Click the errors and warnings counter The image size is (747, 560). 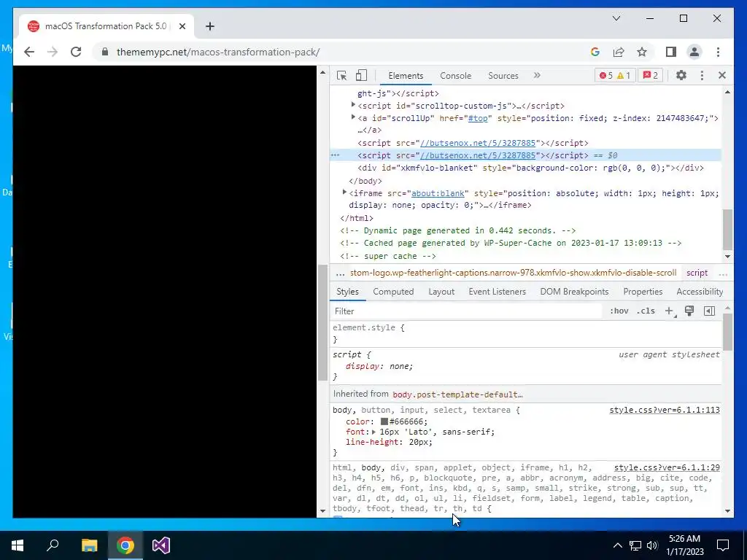coord(614,75)
